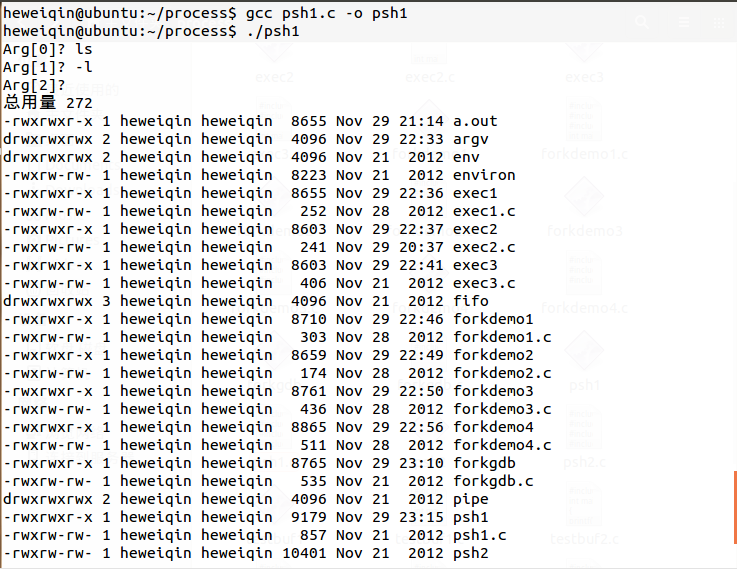Click the 'Arg[2]?' prompt line

pyautogui.click(x=34, y=85)
